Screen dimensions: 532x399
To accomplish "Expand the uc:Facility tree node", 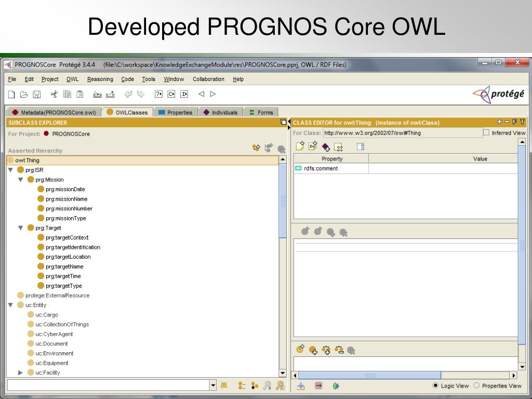I will [x=20, y=373].
